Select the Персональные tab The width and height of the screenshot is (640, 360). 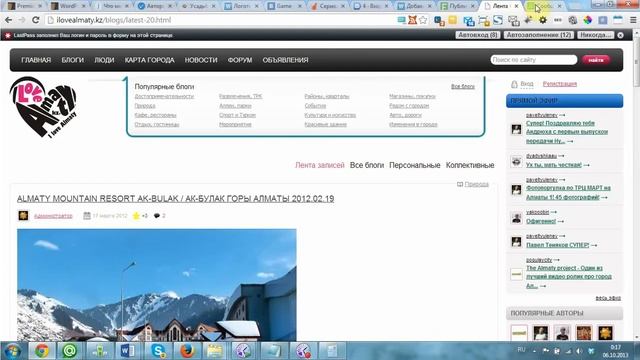pos(415,165)
